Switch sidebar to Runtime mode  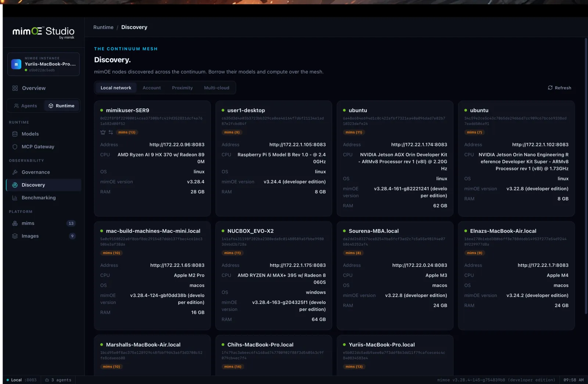(61, 106)
